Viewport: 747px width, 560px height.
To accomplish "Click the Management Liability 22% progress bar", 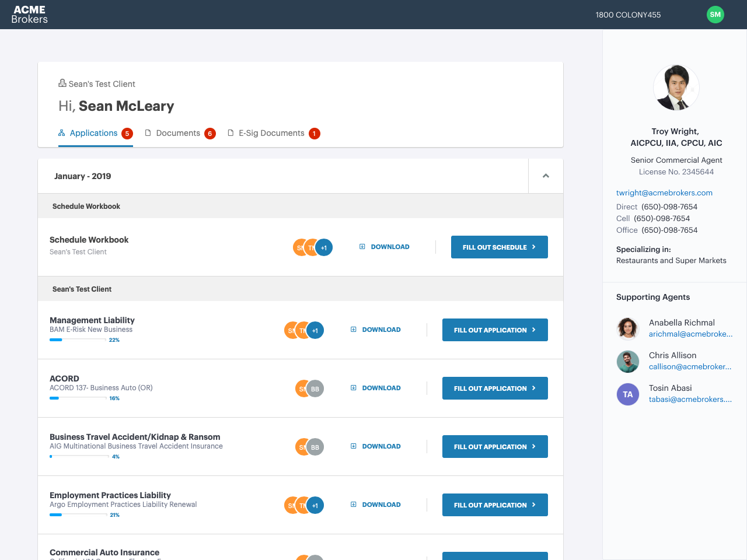I will (78, 339).
